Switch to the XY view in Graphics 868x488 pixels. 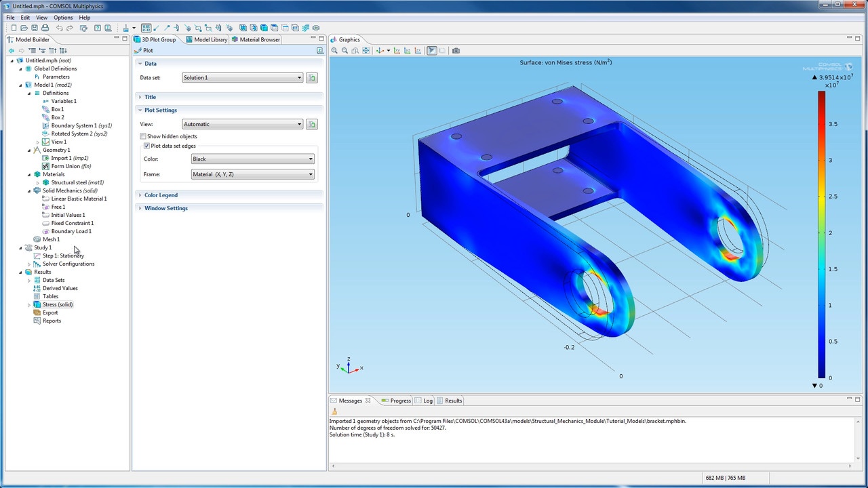click(397, 51)
